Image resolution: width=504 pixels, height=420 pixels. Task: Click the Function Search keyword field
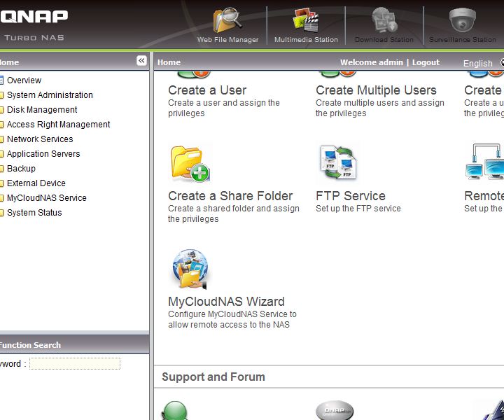74,364
